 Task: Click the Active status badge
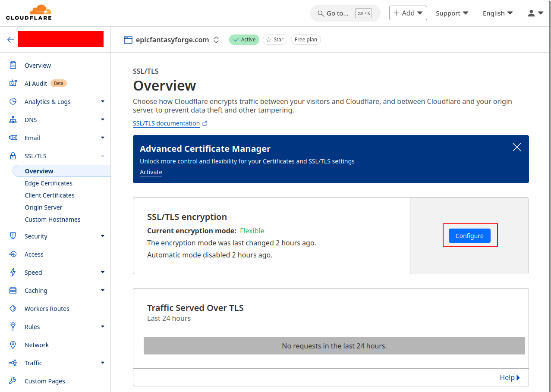(x=244, y=40)
